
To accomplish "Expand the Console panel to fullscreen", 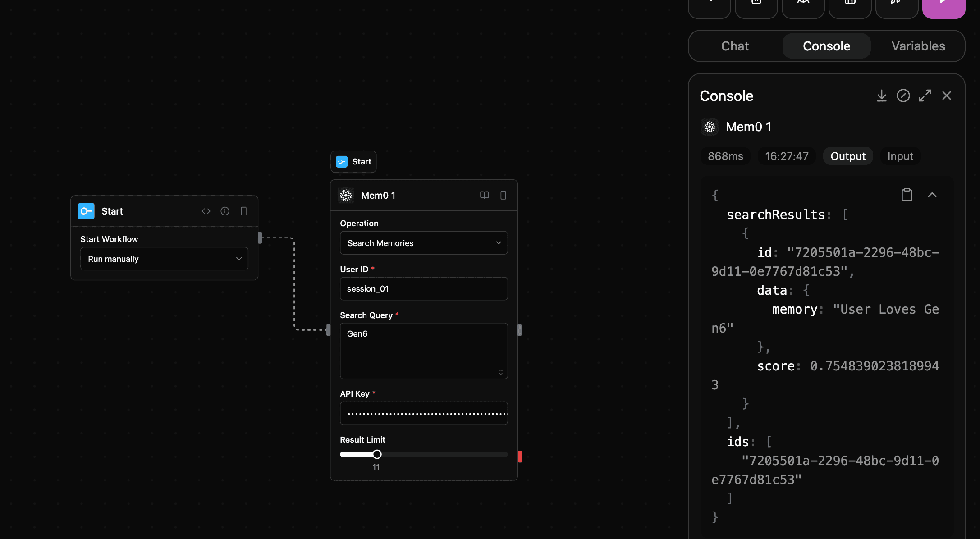I will (925, 96).
